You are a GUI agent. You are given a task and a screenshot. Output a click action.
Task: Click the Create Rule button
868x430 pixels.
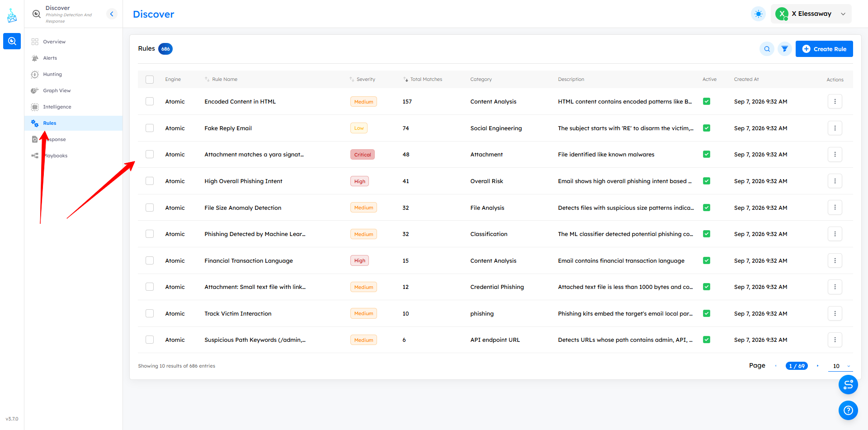824,49
